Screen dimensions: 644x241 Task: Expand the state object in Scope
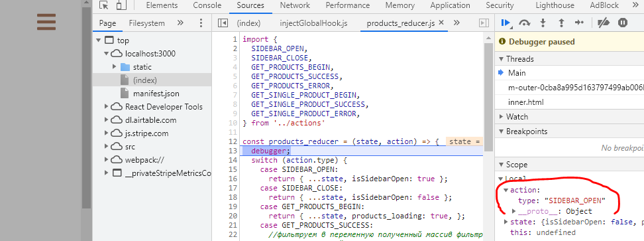point(506,222)
